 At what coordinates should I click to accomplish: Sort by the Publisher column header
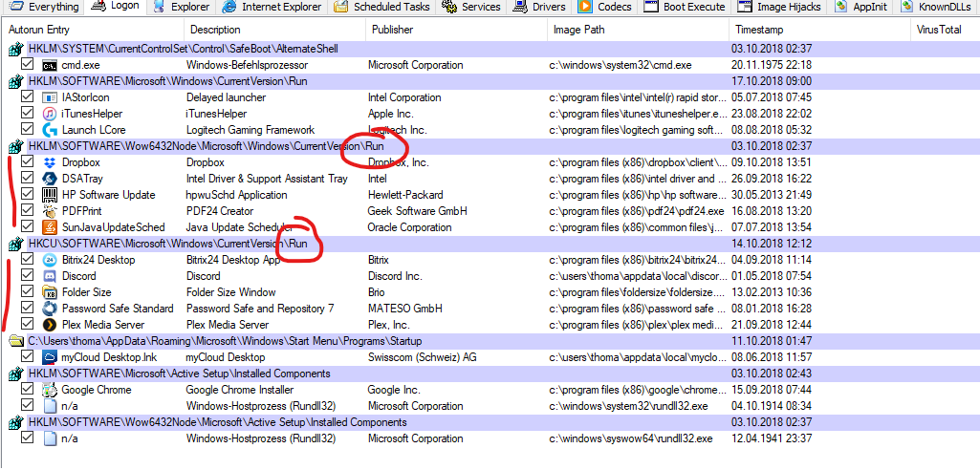point(457,30)
